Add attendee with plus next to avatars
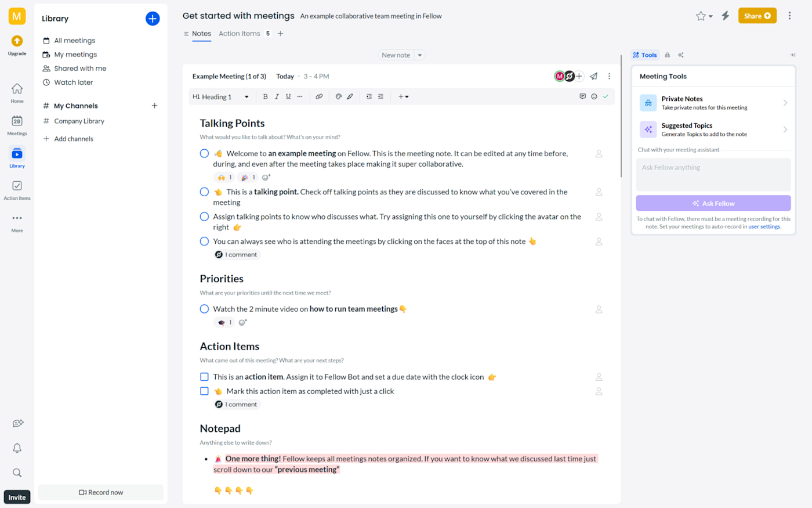This screenshot has width=812, height=508. [579, 76]
